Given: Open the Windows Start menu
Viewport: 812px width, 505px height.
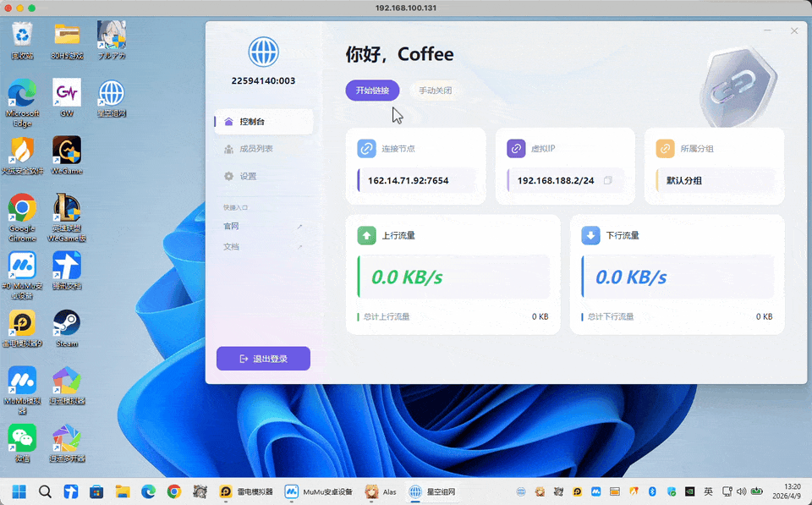Looking at the screenshot, I should pyautogui.click(x=19, y=491).
